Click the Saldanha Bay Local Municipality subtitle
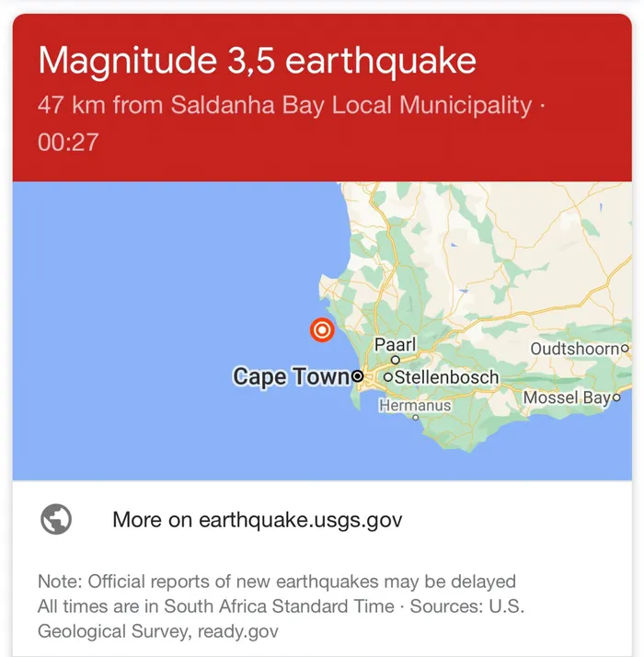This screenshot has width=644, height=657. click(350, 105)
